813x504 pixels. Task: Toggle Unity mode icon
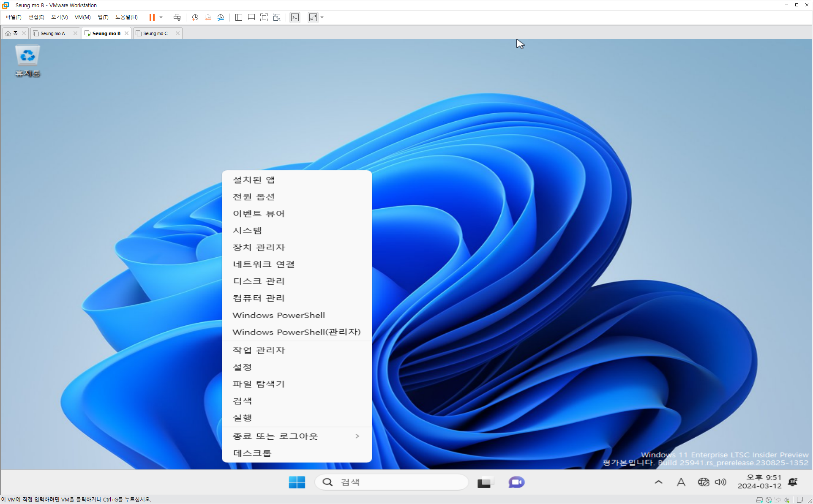[x=277, y=17]
